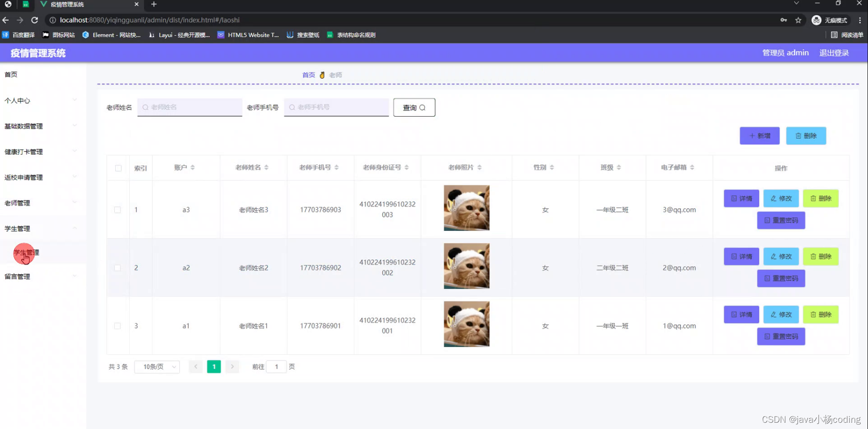868x429 pixels.
Task: Go to 首页 in the sidebar
Action: [x=11, y=75]
